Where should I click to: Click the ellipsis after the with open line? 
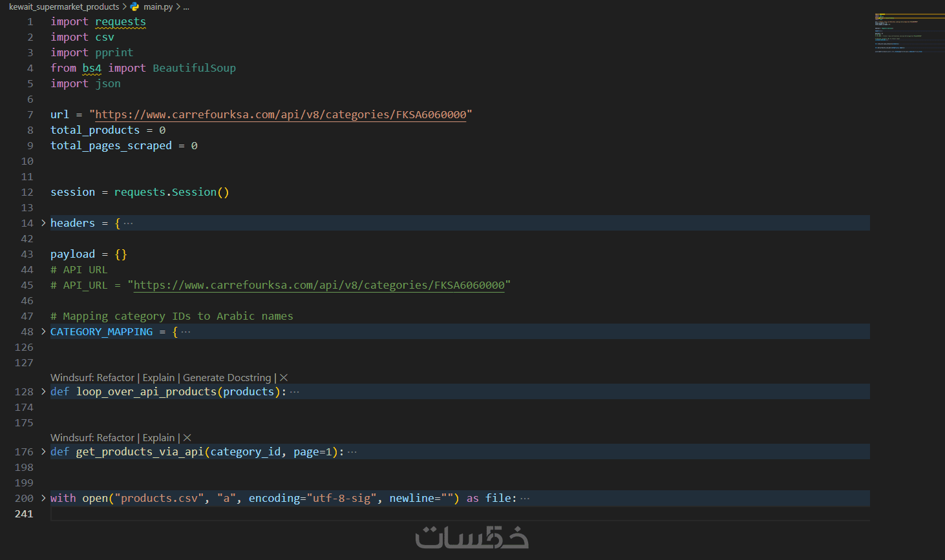[x=525, y=499]
